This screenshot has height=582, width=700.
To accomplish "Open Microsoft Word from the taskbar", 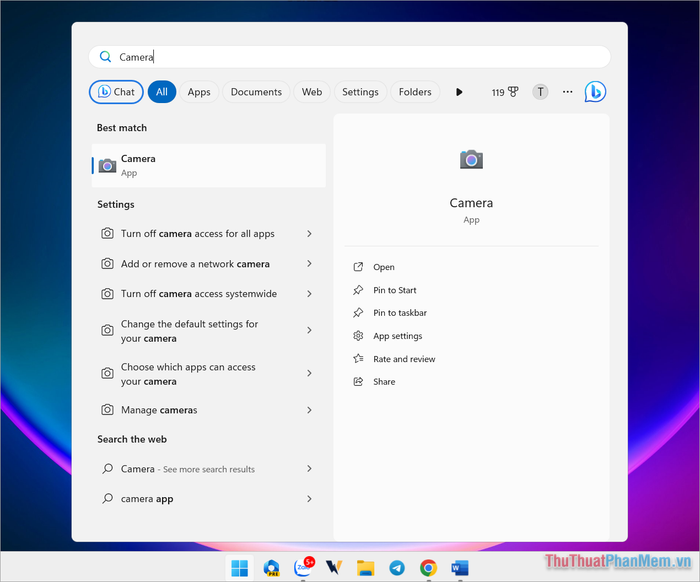I will pos(460,568).
